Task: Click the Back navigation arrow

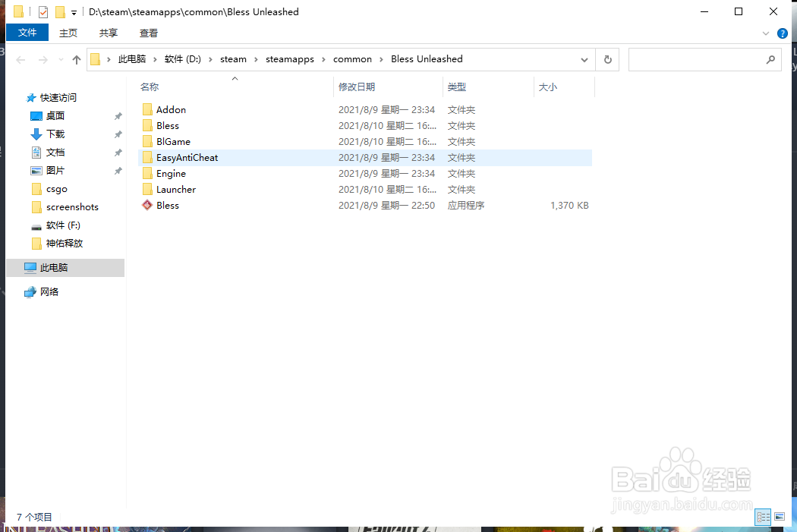Action: point(20,60)
